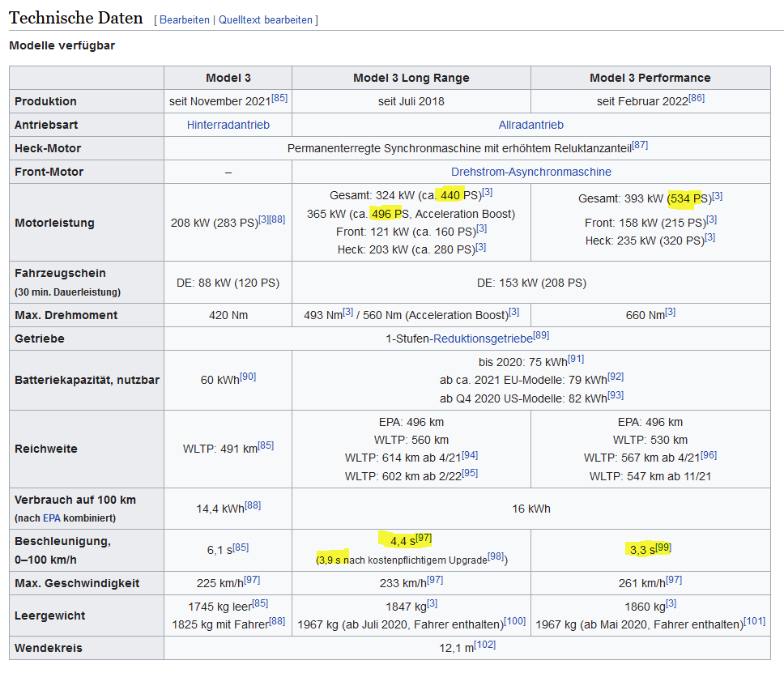Open footnote 102 beside 12,1 m

click(x=484, y=645)
